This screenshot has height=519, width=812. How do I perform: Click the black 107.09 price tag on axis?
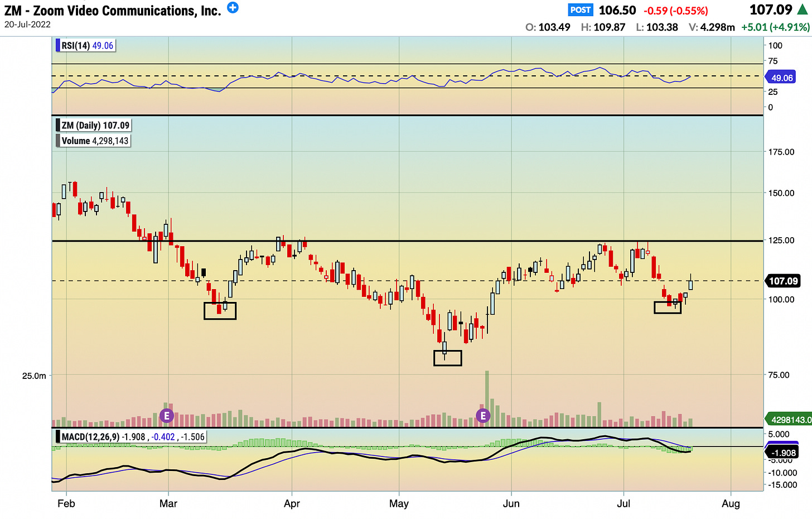pos(782,281)
